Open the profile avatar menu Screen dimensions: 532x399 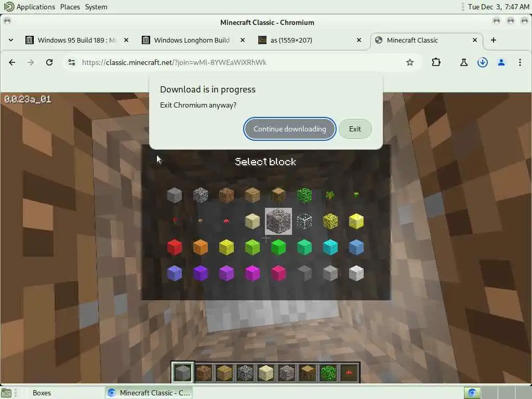(501, 62)
